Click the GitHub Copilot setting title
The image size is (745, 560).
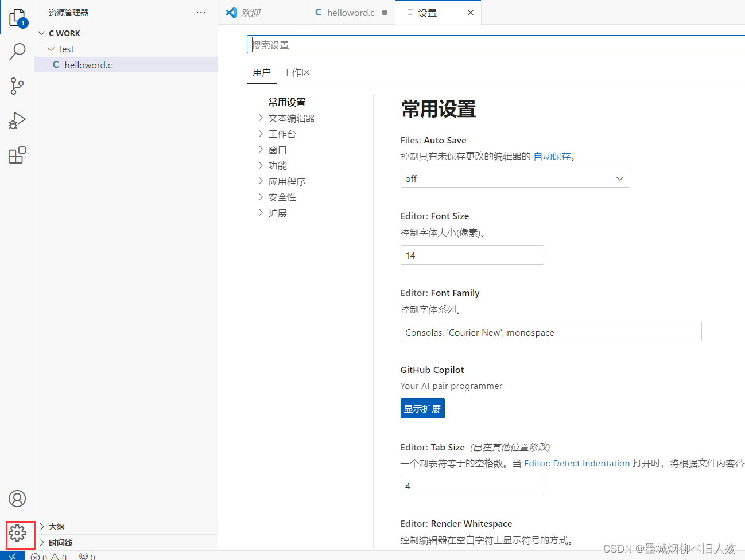click(x=432, y=370)
